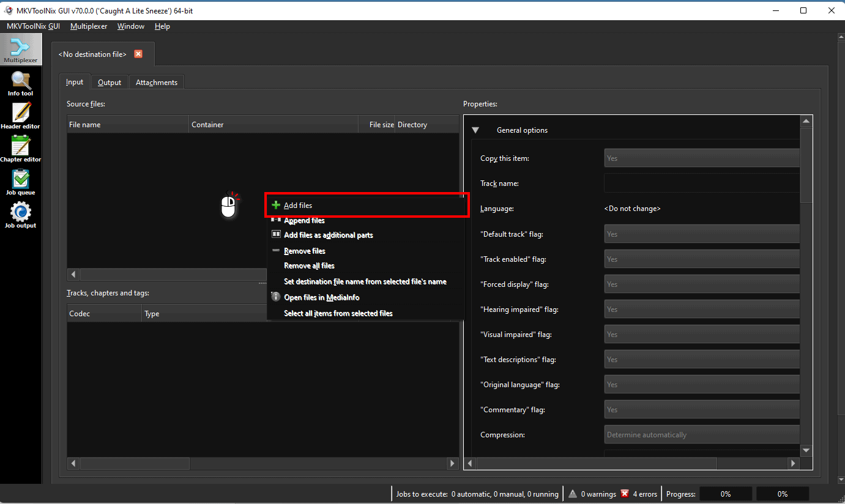Click the Properties horizontal right scroll arrow
Image resolution: width=845 pixels, height=504 pixels.
(793, 464)
